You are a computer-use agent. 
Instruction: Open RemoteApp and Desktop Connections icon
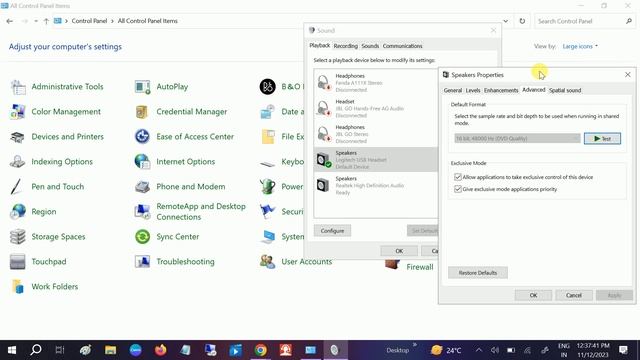(x=142, y=211)
